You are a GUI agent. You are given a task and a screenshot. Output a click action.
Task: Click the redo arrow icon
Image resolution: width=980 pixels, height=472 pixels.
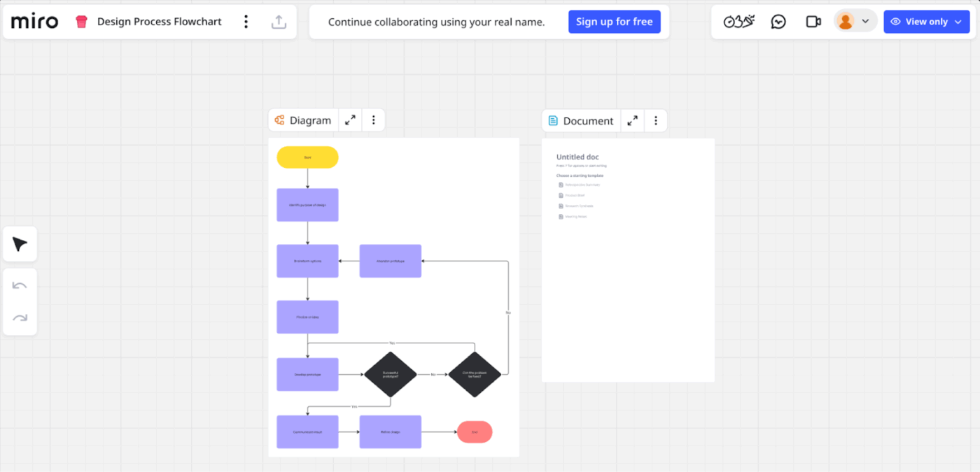(x=20, y=317)
